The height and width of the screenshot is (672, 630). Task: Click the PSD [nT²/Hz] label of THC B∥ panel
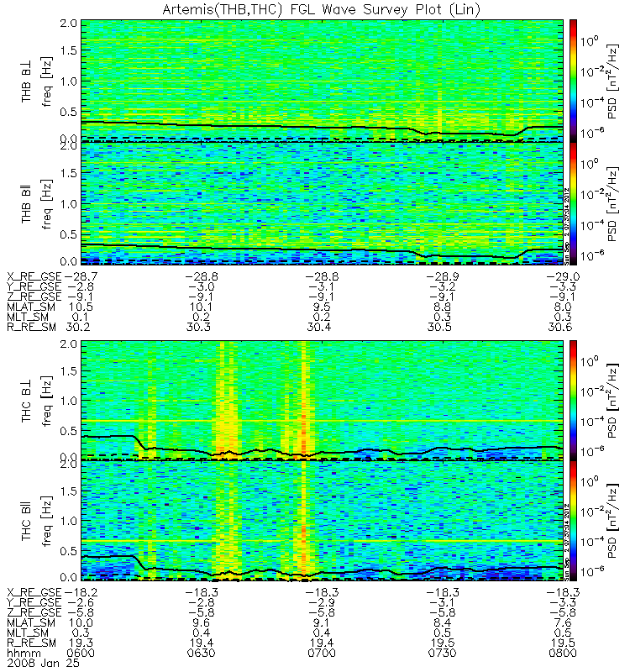pos(613,521)
